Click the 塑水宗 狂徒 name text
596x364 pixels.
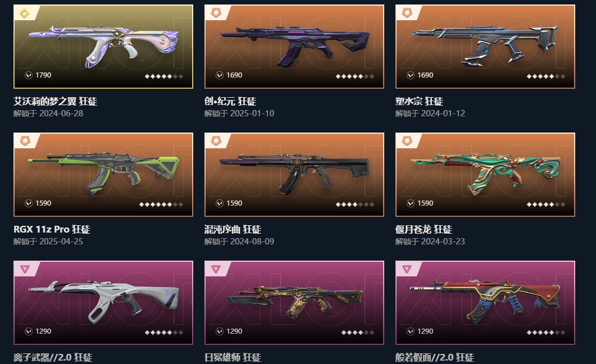(419, 102)
